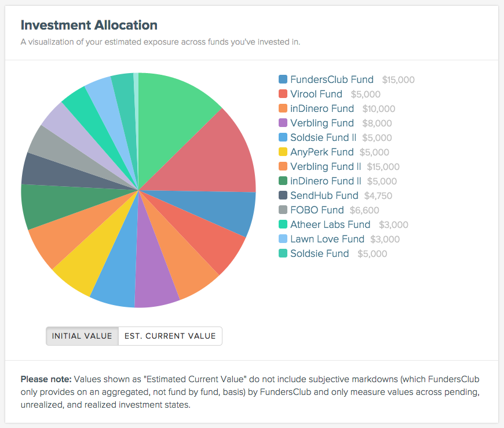Click the Verbling Fund II legend label
504x428 pixels.
[x=324, y=166]
